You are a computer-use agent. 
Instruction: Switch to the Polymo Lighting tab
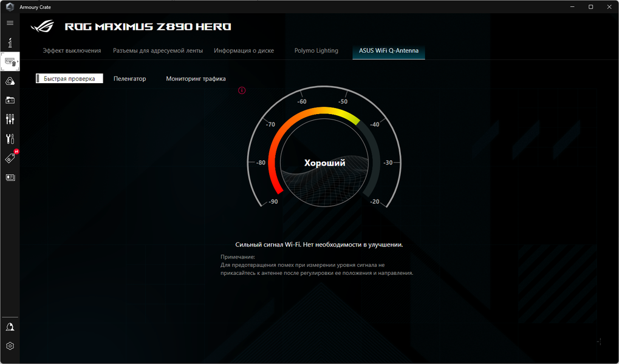(x=316, y=50)
